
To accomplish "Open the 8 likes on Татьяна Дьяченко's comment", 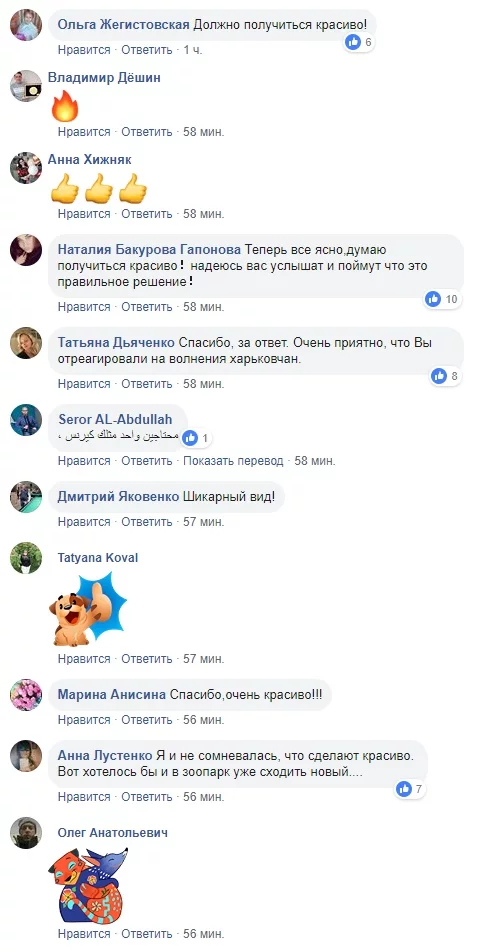I will click(x=445, y=376).
